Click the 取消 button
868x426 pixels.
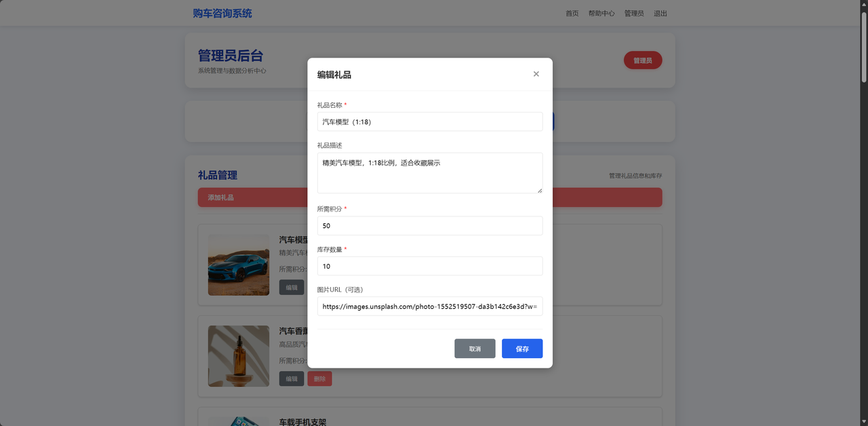[x=475, y=349]
